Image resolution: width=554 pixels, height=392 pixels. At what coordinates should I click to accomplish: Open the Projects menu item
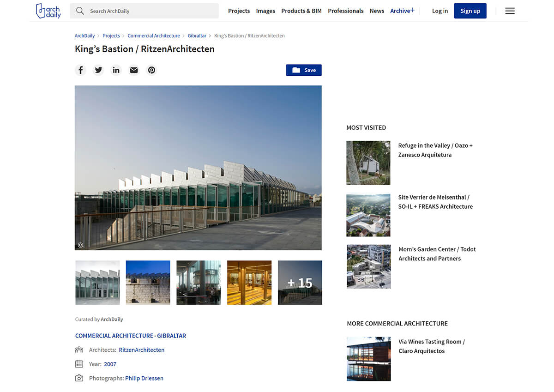239,11
